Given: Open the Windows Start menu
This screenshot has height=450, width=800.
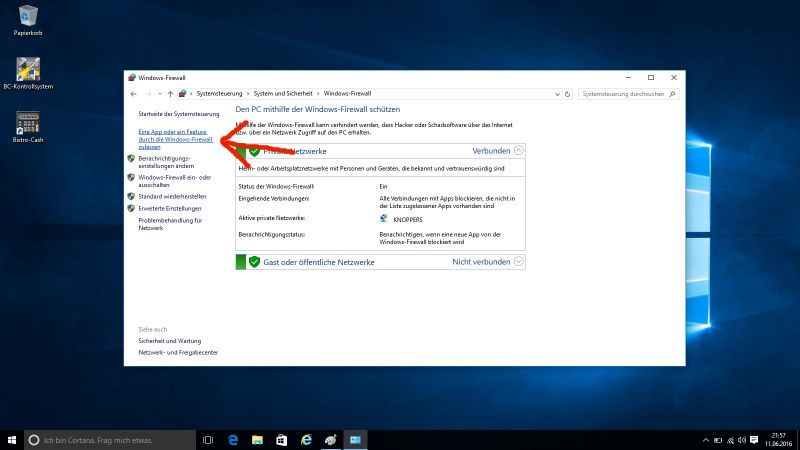Looking at the screenshot, I should point(12,440).
